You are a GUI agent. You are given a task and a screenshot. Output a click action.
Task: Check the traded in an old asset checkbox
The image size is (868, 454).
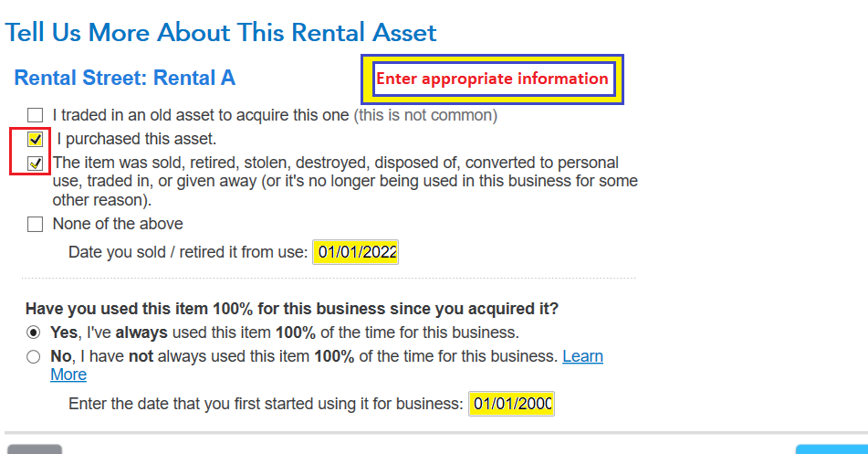click(x=35, y=115)
